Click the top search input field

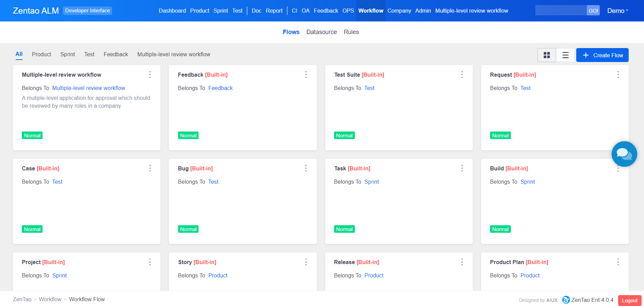point(561,11)
